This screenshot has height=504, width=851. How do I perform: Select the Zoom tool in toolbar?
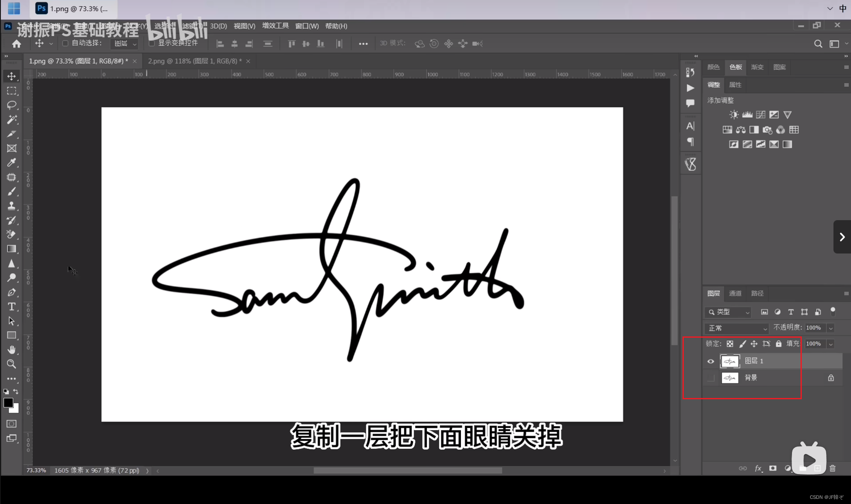(x=12, y=364)
